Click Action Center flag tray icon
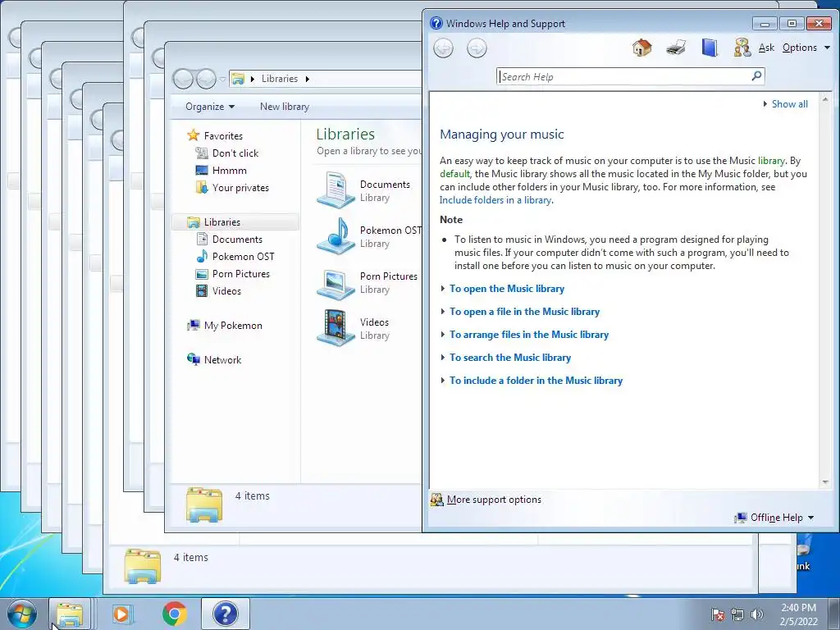The width and height of the screenshot is (840, 630). coord(718,614)
